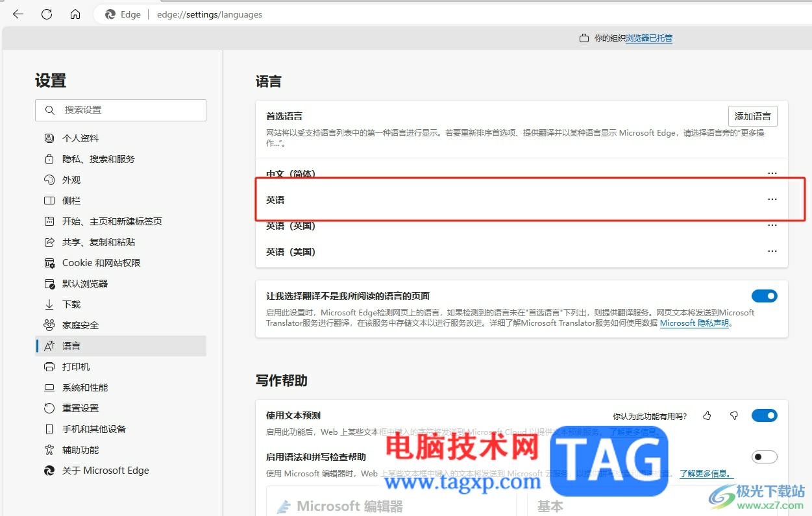This screenshot has height=516, width=812.
Task: Click the phone icon beside 手机和其他设备
Action: click(x=49, y=429)
